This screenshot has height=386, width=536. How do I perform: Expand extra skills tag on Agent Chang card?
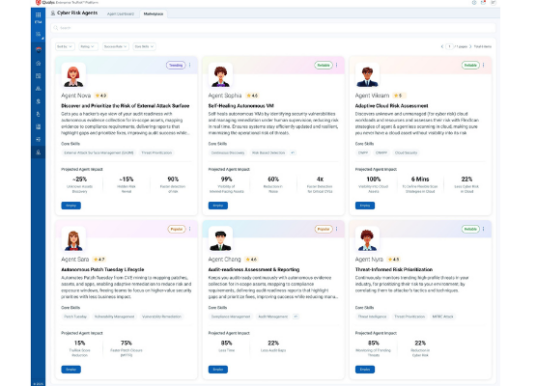pyautogui.click(x=296, y=317)
